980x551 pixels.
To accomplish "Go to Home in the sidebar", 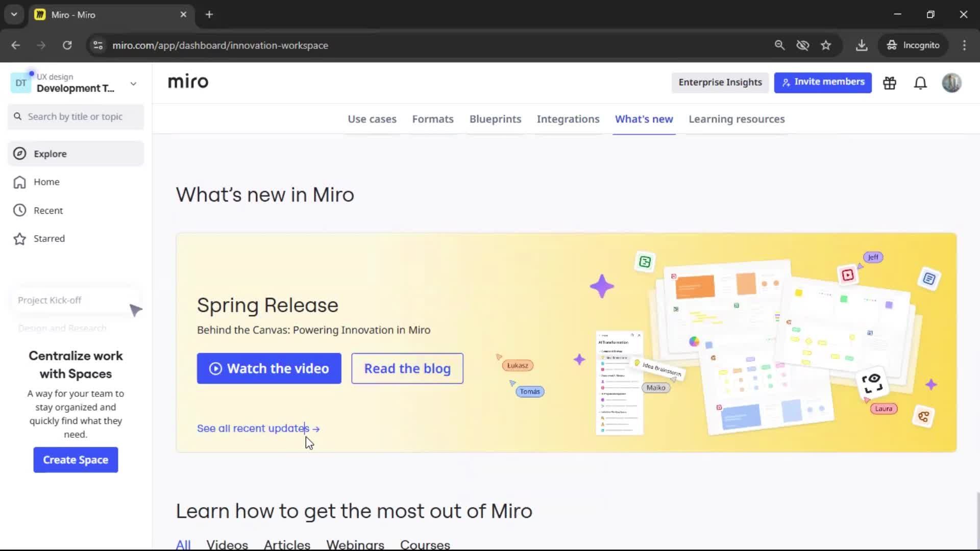I will click(x=76, y=182).
